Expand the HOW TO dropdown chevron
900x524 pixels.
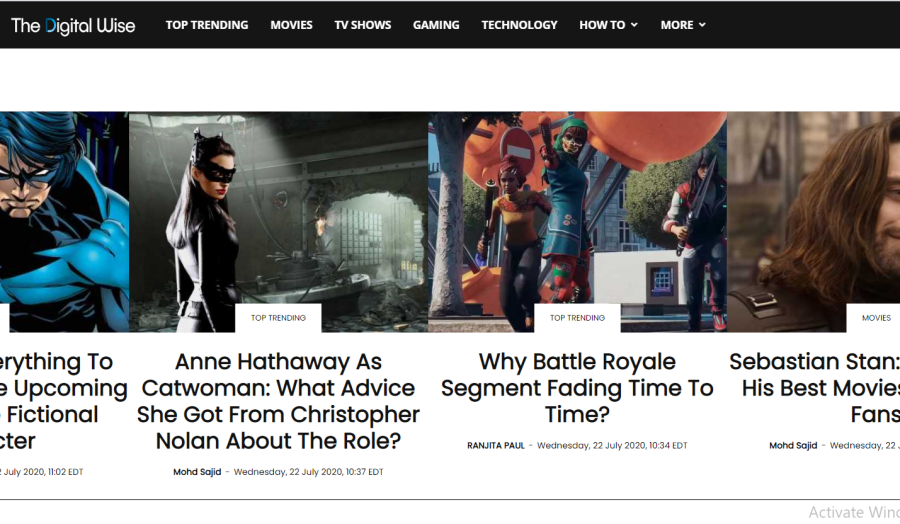coord(634,25)
